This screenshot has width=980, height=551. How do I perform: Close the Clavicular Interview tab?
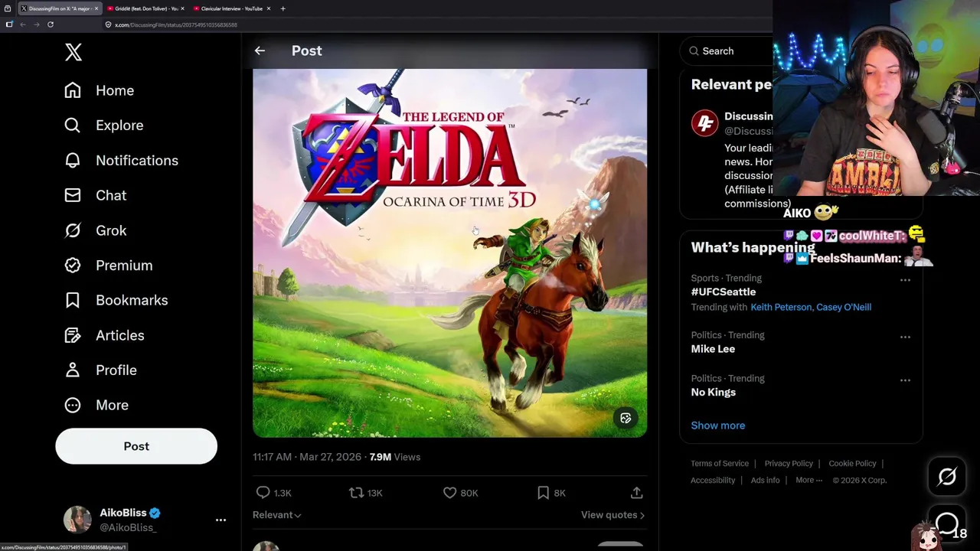[269, 8]
